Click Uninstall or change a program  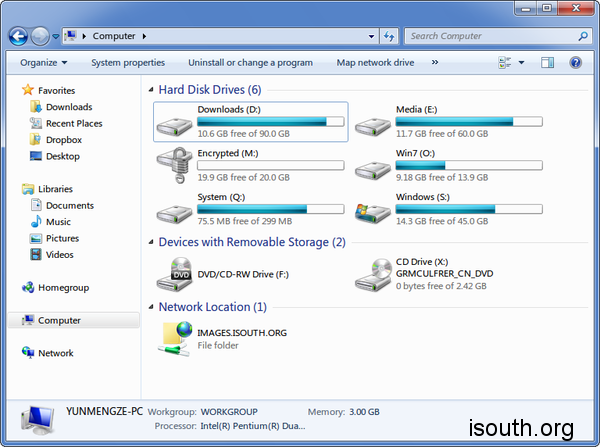250,62
